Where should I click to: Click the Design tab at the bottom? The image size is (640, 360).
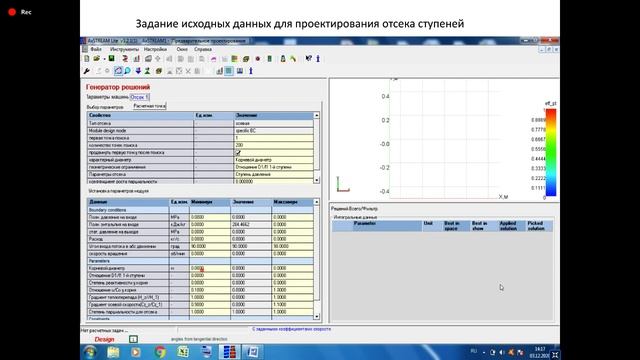click(x=104, y=340)
